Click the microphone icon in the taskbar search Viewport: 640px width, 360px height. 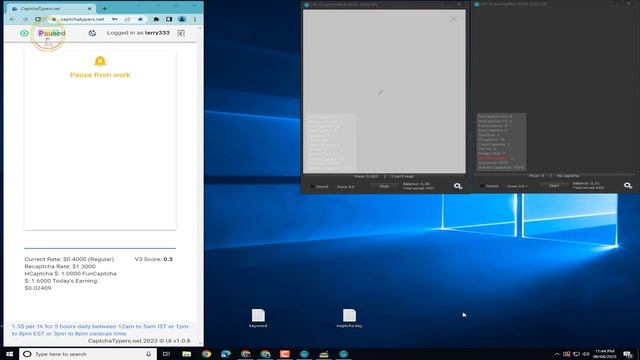(149, 354)
